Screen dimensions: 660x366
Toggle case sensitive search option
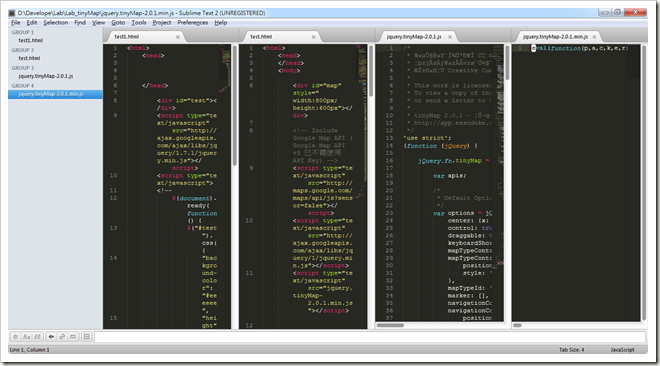[x=27, y=337]
